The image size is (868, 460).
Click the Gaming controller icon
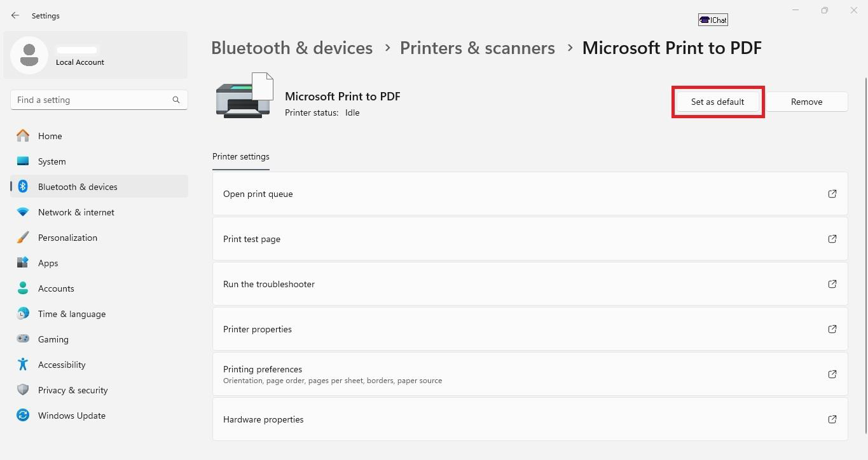coord(23,339)
